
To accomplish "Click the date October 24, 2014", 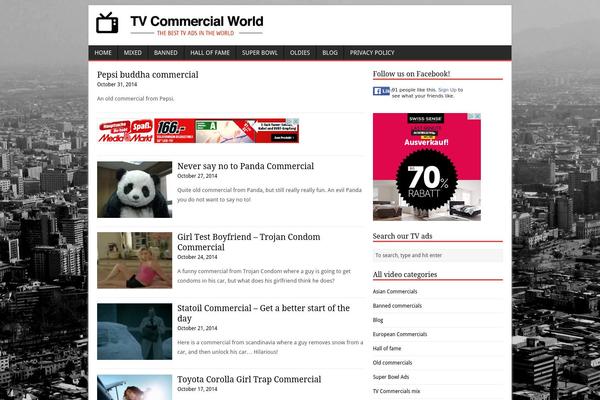I will [197, 257].
